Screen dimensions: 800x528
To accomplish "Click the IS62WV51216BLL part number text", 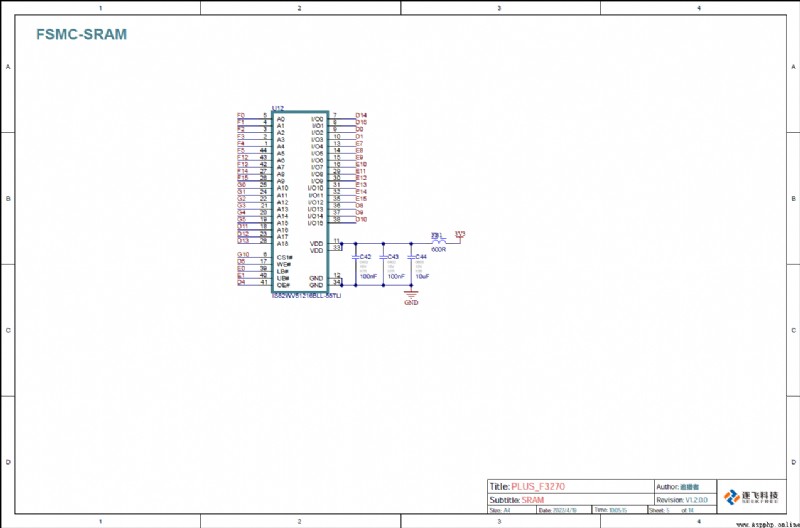I will click(306, 296).
